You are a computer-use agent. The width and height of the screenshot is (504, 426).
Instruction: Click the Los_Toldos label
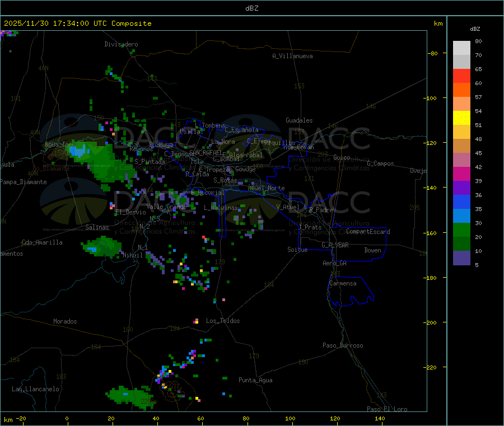[x=223, y=321]
